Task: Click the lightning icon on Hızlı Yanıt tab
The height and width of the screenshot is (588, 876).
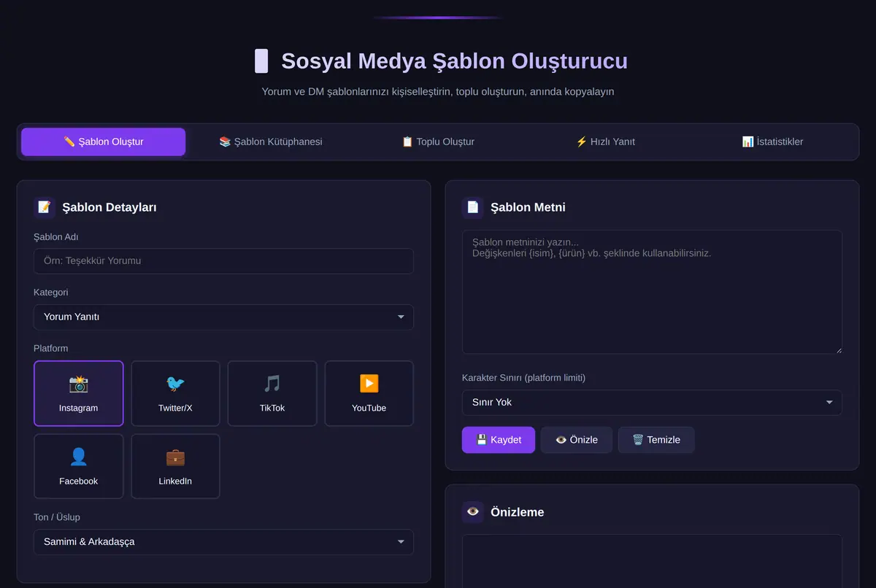Action: (x=582, y=142)
